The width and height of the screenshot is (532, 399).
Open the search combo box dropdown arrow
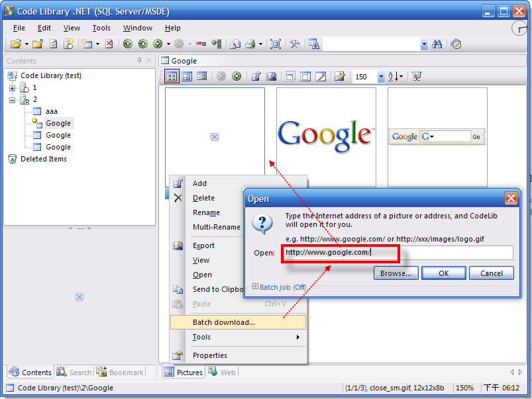pyautogui.click(x=424, y=44)
